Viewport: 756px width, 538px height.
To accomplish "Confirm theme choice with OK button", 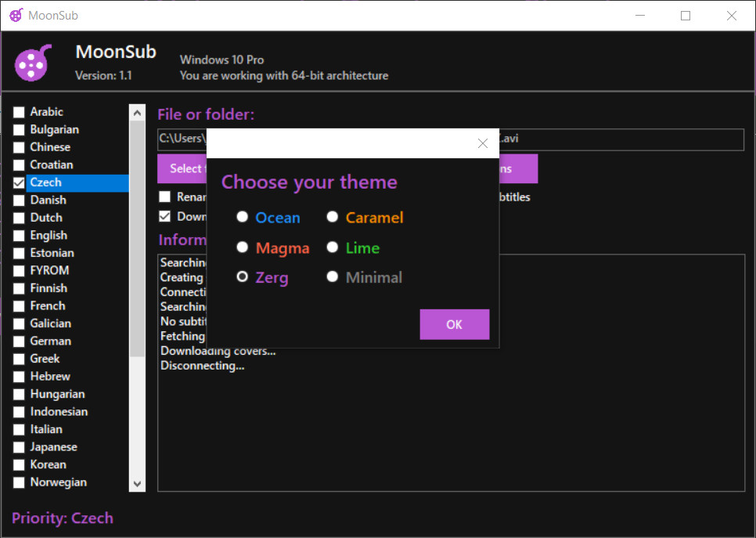I will tap(455, 324).
